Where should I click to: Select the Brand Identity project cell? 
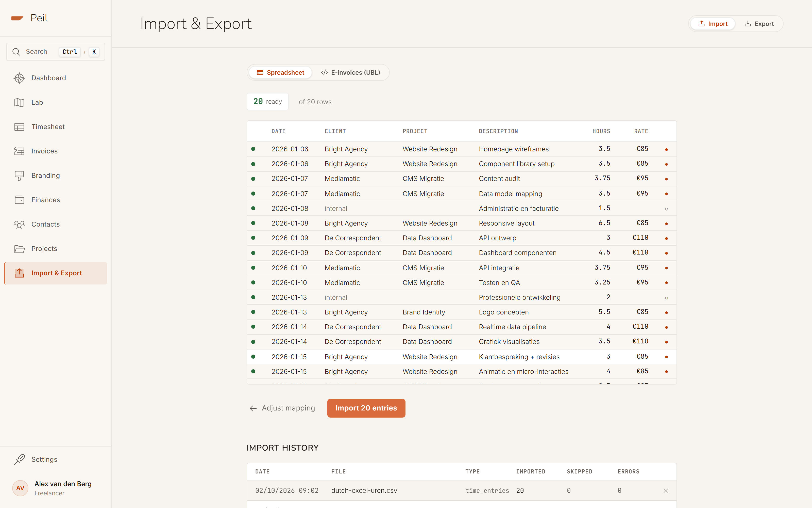[x=424, y=312]
